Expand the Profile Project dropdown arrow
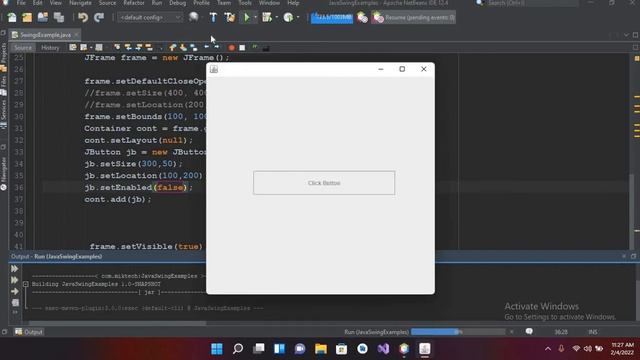 pos(298,18)
